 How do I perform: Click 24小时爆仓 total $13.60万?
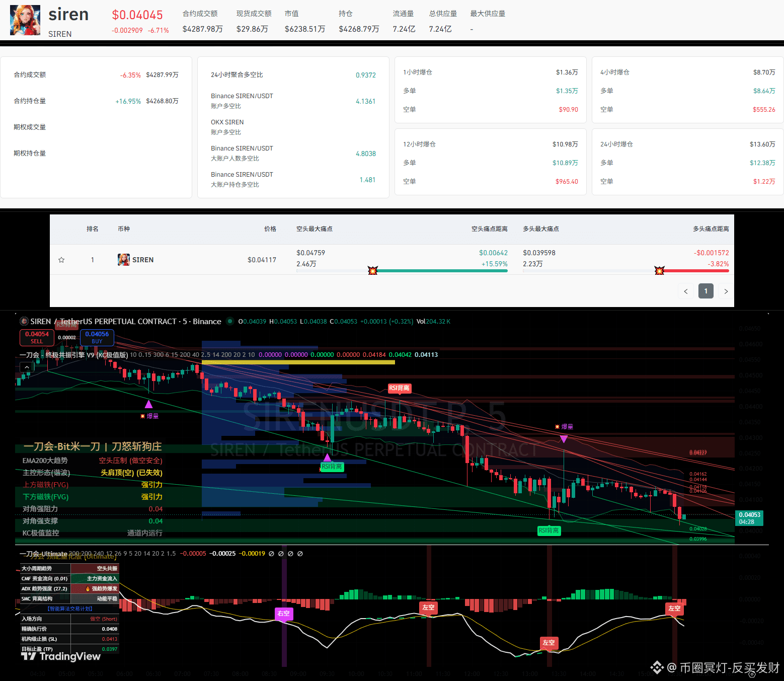(x=762, y=144)
